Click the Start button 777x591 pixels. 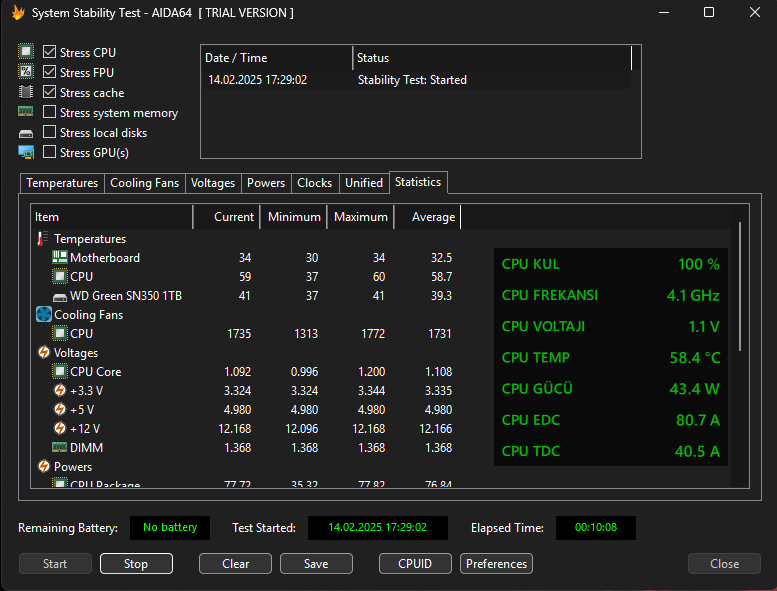pos(55,564)
